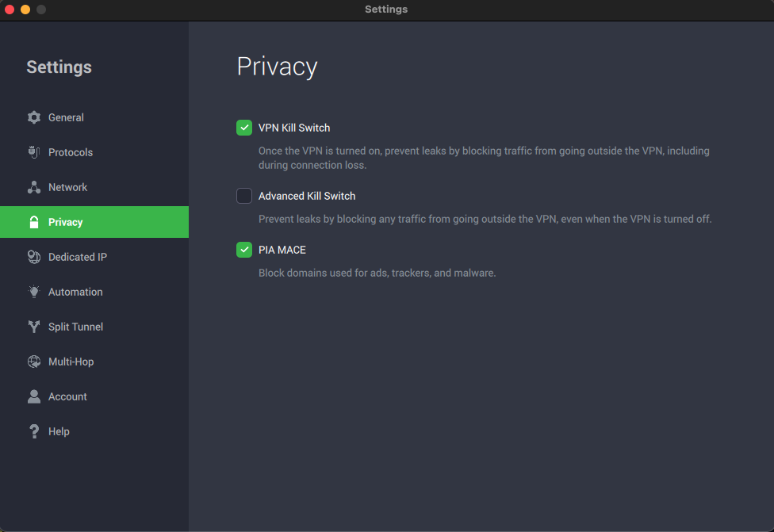Click the Network nodes icon
The height and width of the screenshot is (532, 774).
pyautogui.click(x=34, y=187)
